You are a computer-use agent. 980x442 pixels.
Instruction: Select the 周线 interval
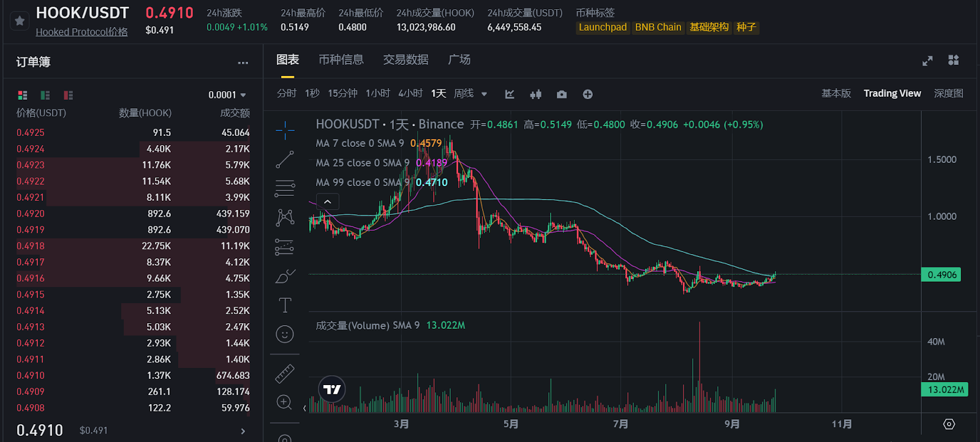(x=464, y=94)
